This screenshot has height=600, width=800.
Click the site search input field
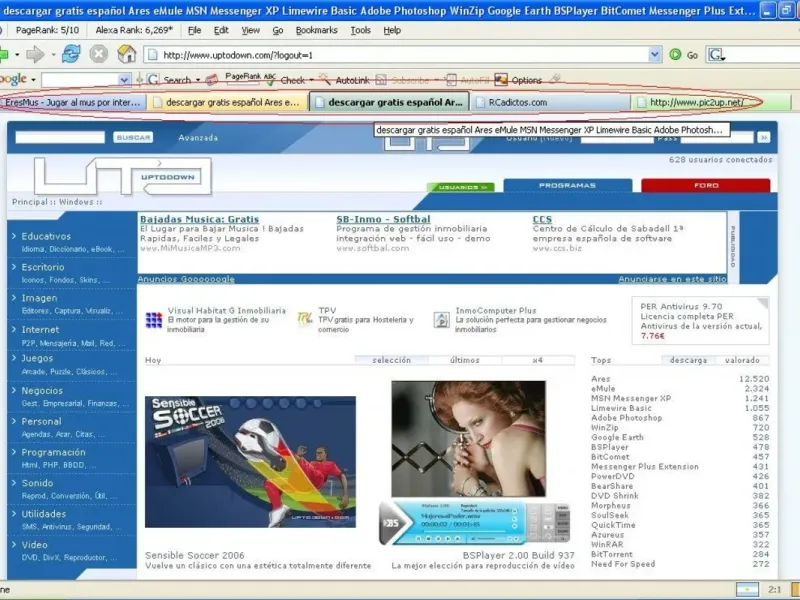(x=60, y=137)
